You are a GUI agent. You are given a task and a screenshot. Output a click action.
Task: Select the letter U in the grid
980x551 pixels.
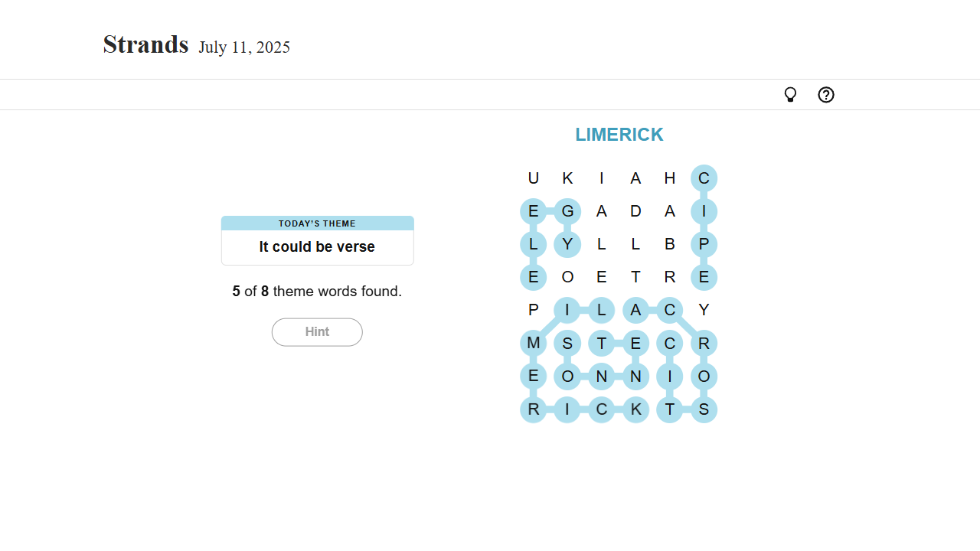534,178
